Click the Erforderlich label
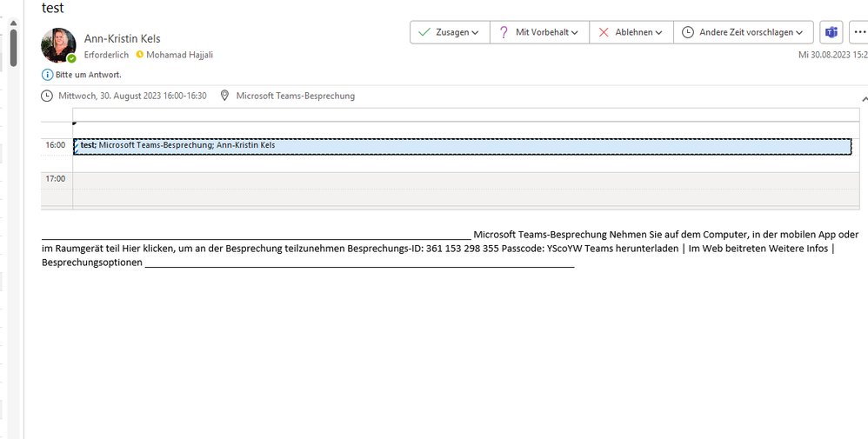Image resolution: width=868 pixels, height=439 pixels. [x=106, y=55]
